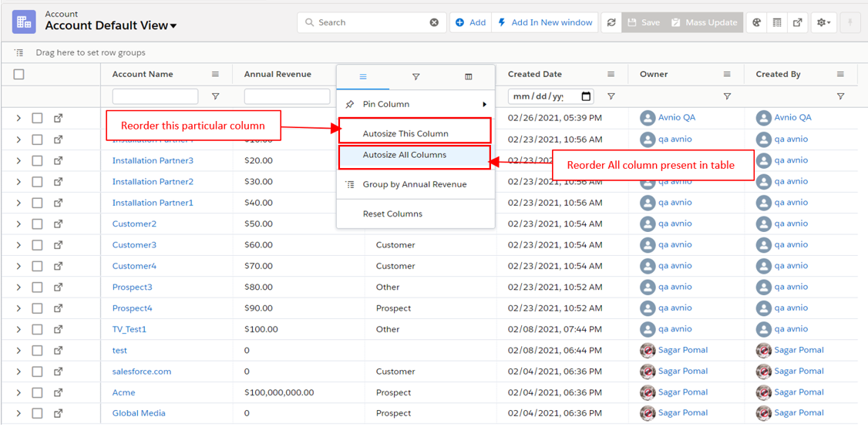Click the table columns icon in toolbar
This screenshot has height=427, width=868.
777,23
